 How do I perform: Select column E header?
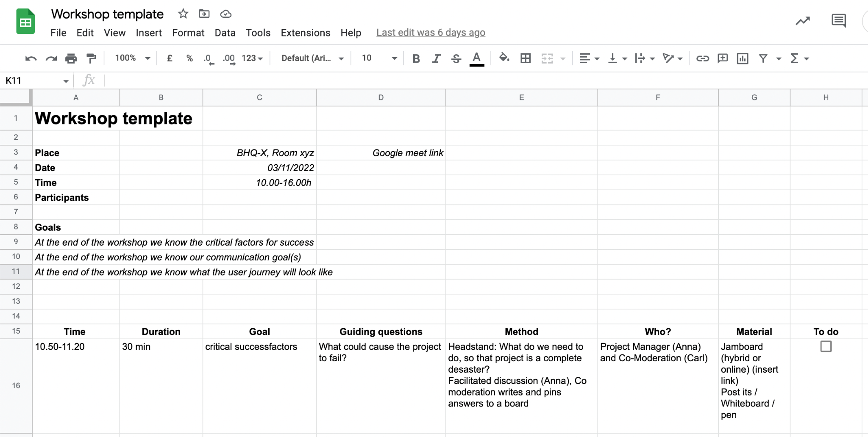(521, 97)
